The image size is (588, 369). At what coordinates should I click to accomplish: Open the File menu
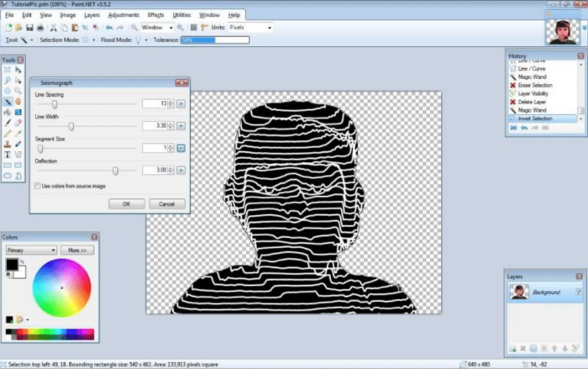click(9, 15)
